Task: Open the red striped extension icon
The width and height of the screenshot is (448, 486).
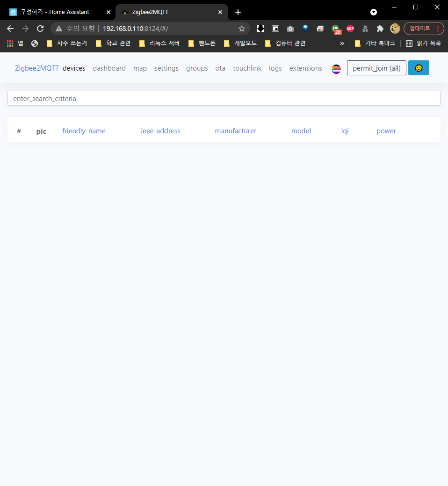Action: coord(320,29)
